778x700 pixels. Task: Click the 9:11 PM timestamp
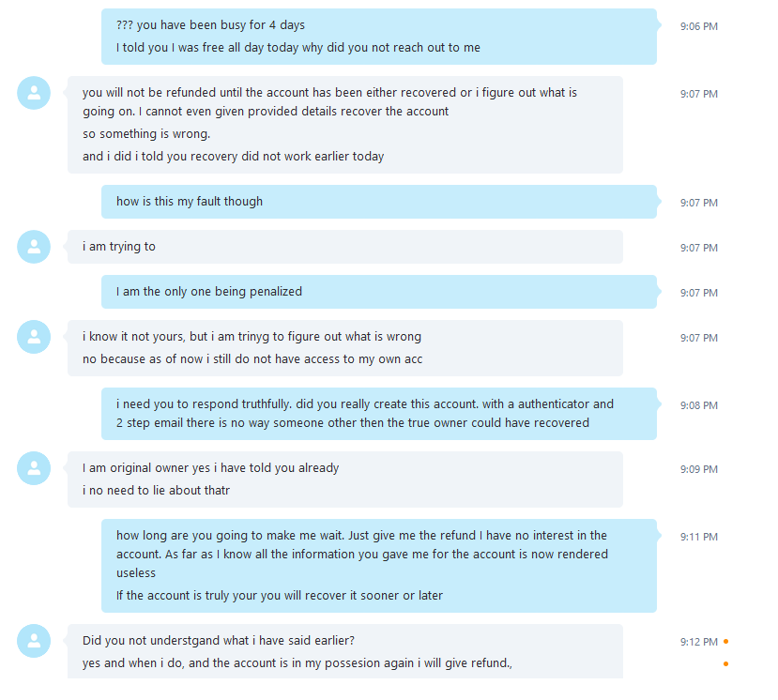(x=698, y=537)
